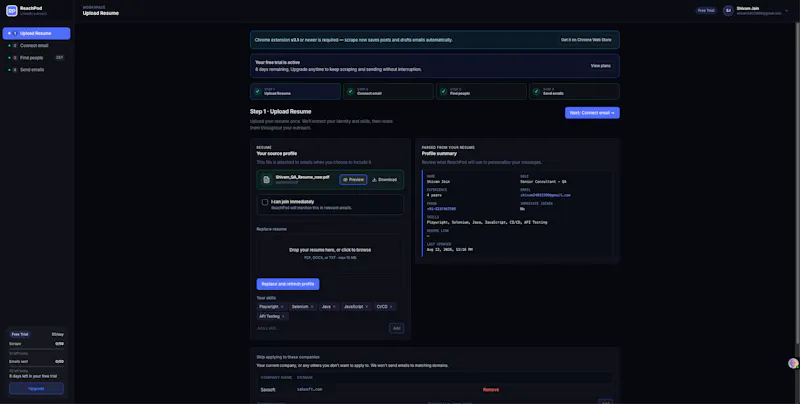Click the colorful extension icon at right edge
The height and width of the screenshot is (404, 800).
[793, 363]
